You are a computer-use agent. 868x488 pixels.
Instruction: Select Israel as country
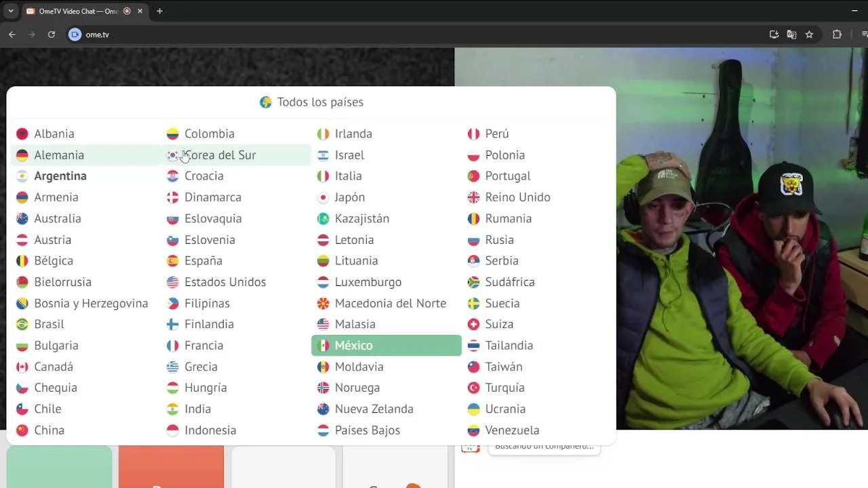pos(387,155)
